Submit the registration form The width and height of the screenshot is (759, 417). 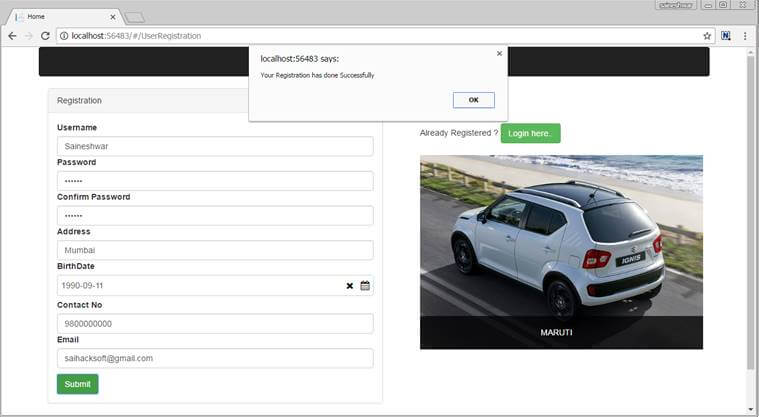[x=77, y=384]
